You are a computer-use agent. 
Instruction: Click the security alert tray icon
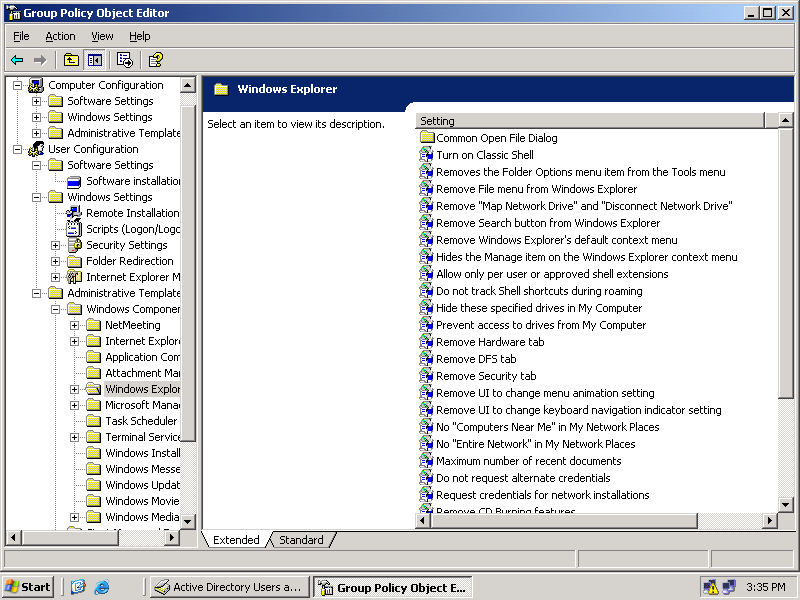(x=710, y=587)
